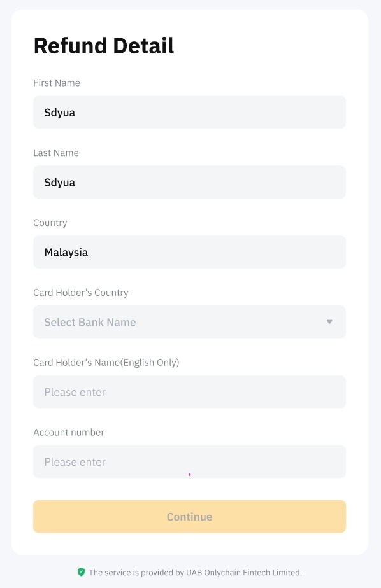Image resolution: width=381 pixels, height=588 pixels.
Task: Click the 'Sdyua' text in First Name
Action: coord(60,113)
